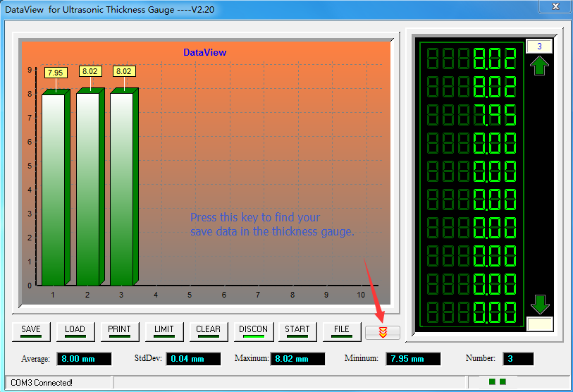Close the DataView window
Image resolution: width=573 pixels, height=392 pixels.
555,6
